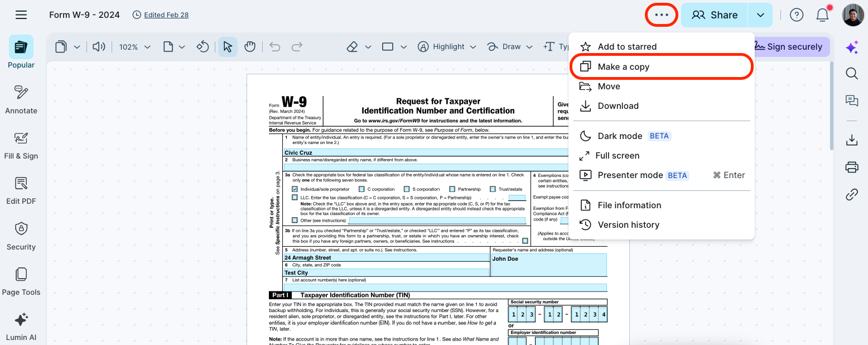Open the 102% zoom level dropdown
The height and width of the screenshot is (345, 868).
coord(134,47)
